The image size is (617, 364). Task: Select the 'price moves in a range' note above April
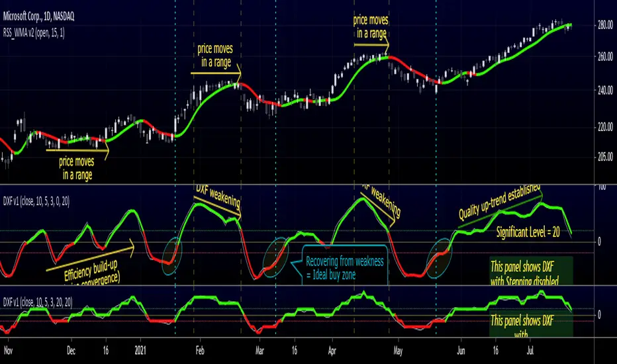[x=371, y=26]
